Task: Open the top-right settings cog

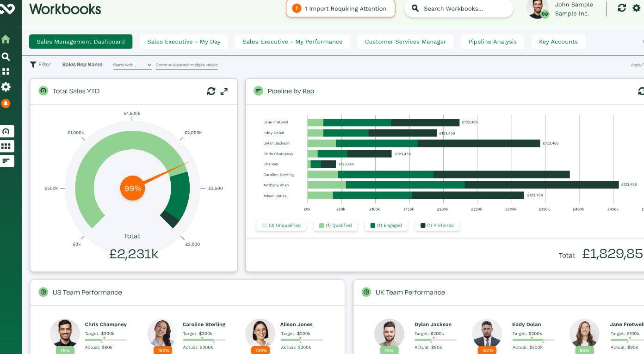Action: tap(637, 8)
